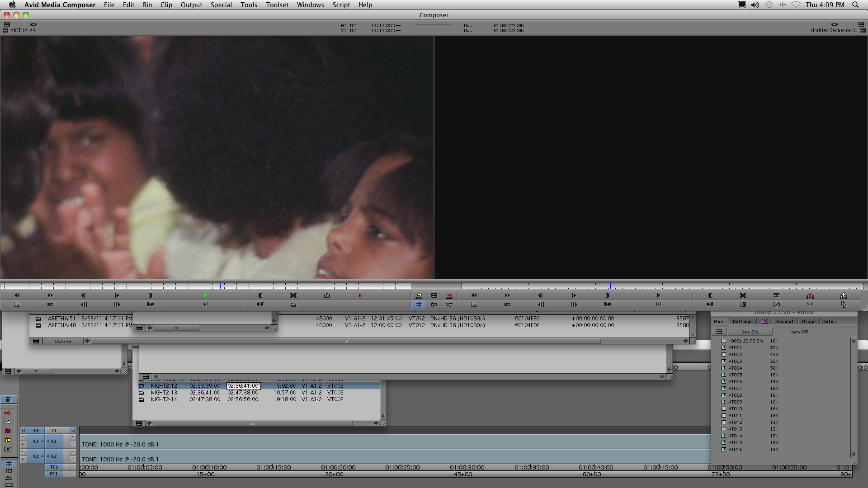Click the red Lift/Overwrite segment arrow in timeline palette
The width and height of the screenshot is (868, 488).
tap(7, 413)
